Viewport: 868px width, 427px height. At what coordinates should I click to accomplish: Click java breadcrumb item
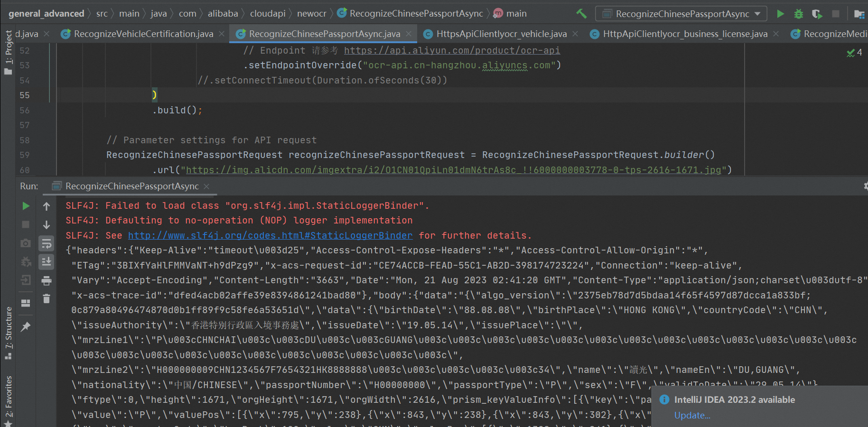point(159,14)
